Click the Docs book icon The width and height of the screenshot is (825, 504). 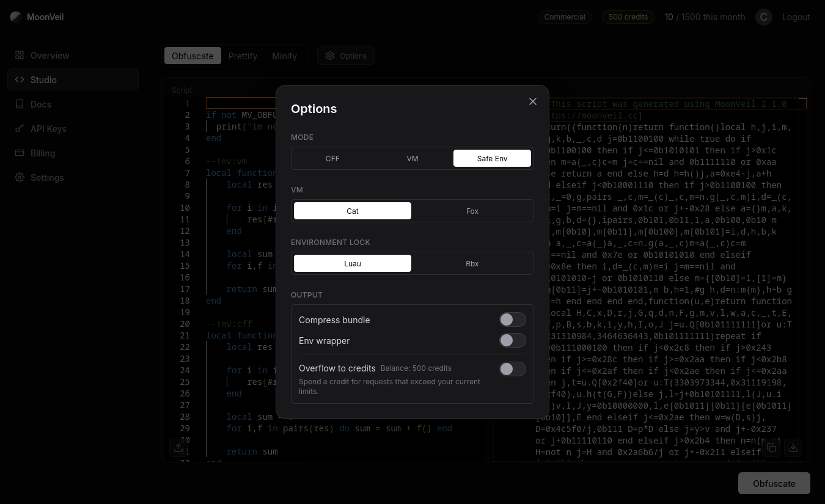click(20, 104)
